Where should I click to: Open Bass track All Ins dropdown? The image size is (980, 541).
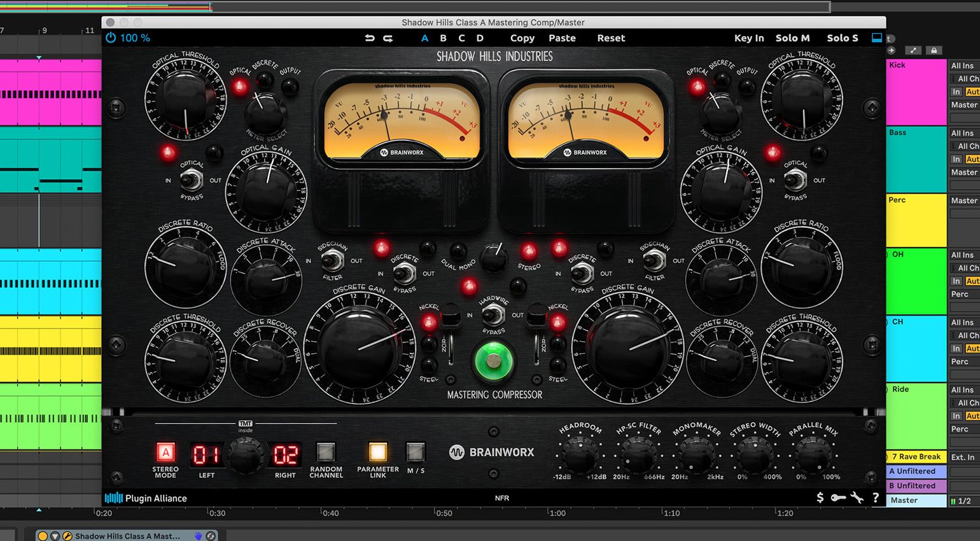(965, 133)
